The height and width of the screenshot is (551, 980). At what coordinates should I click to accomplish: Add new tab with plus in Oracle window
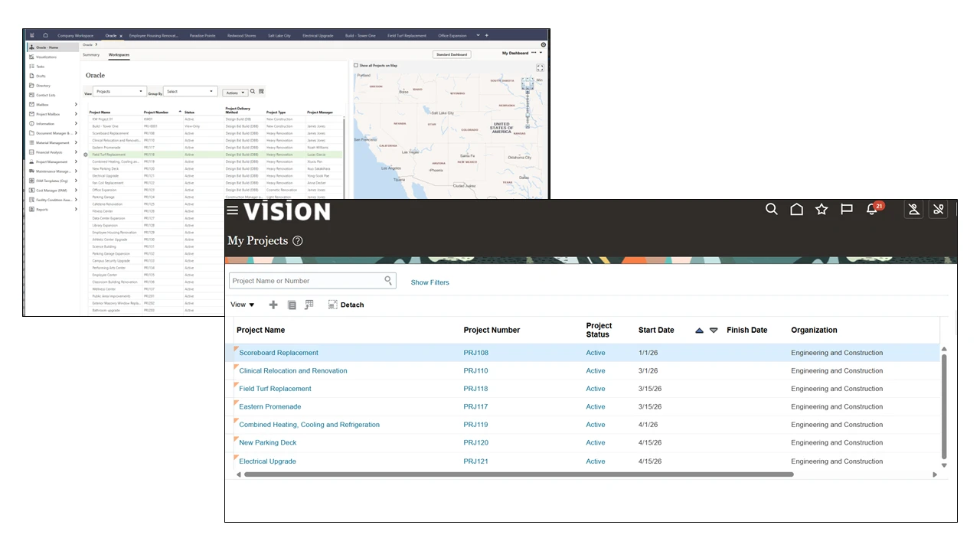pos(486,35)
